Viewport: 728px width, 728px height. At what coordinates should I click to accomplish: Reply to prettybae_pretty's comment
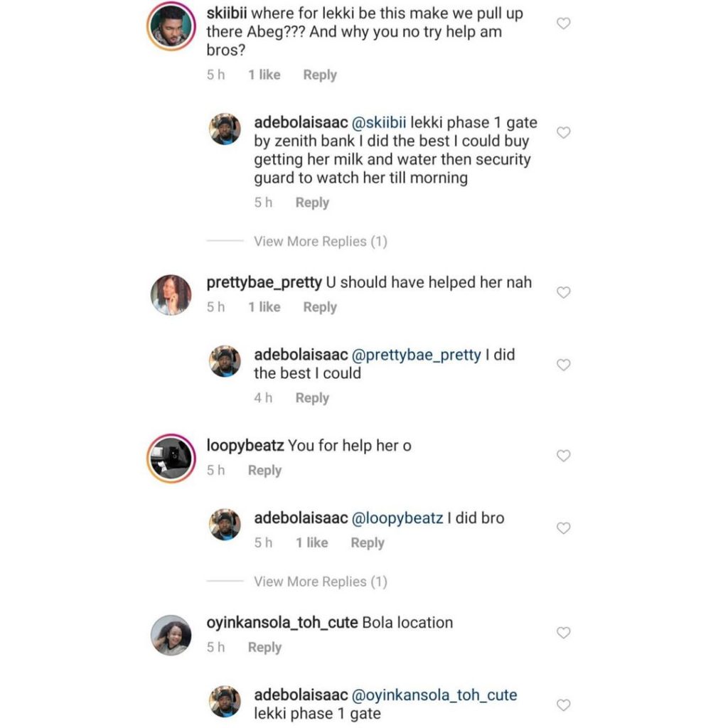(319, 307)
